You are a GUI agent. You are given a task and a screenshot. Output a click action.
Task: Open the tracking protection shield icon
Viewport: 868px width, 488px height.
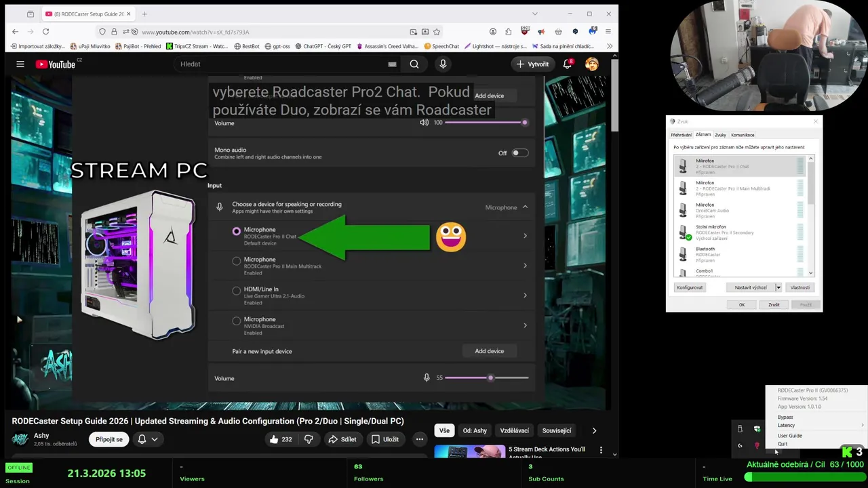(x=102, y=32)
